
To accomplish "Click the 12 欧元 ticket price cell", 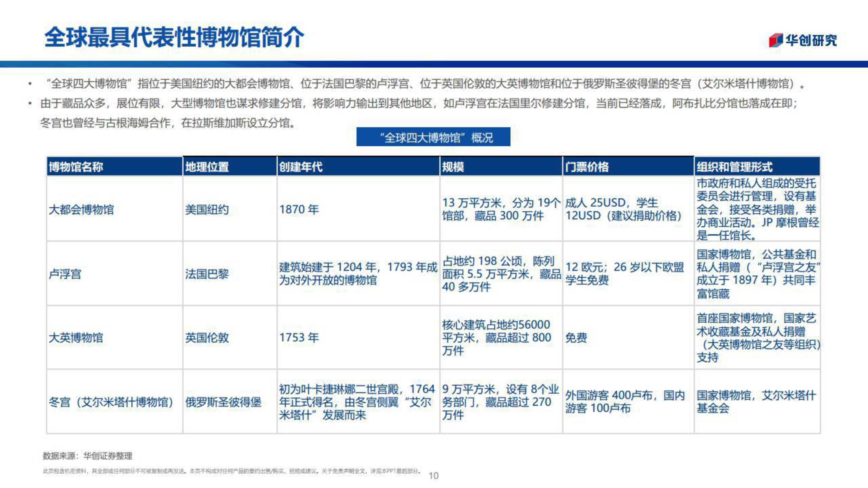I will [x=628, y=274].
